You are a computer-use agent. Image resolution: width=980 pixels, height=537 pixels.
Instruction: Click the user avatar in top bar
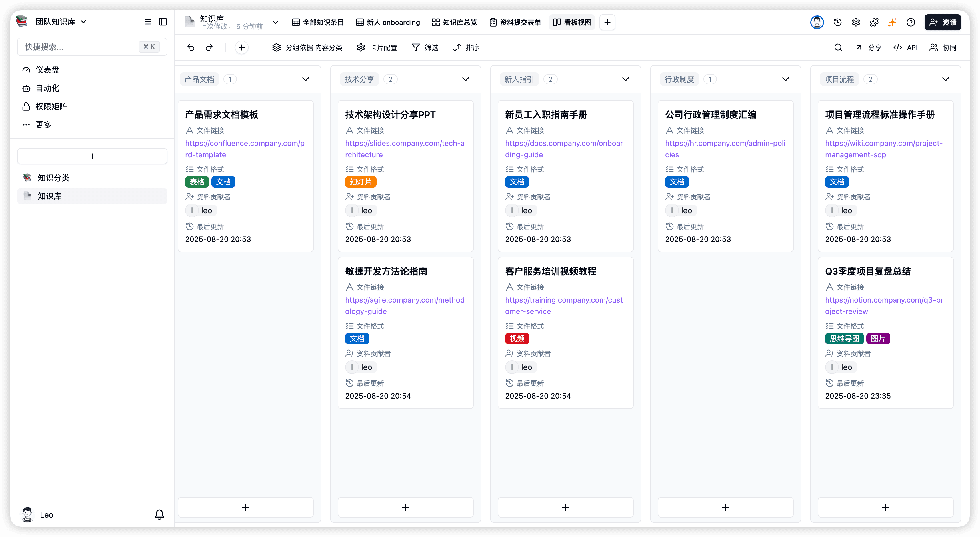point(817,23)
